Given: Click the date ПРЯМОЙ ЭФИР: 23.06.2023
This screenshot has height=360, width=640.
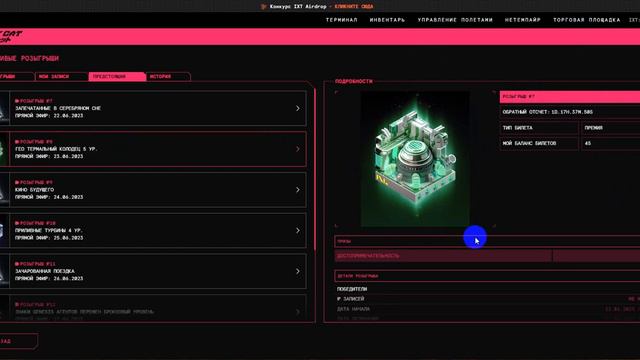Looking at the screenshot, I should pos(49,156).
